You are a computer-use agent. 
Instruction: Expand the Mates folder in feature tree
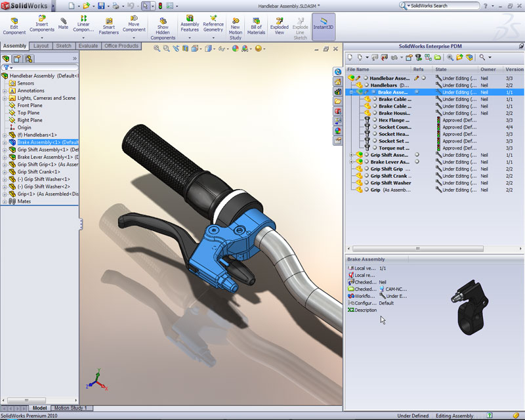point(5,201)
